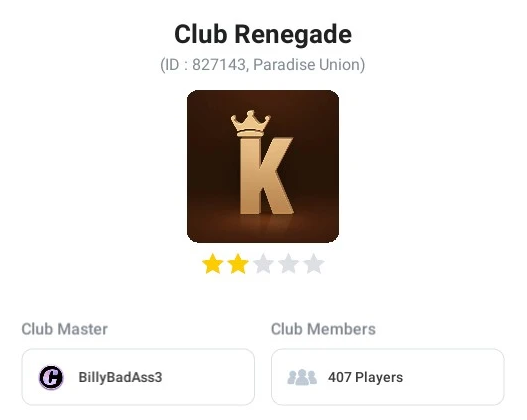Click the fourth gray rating star
527x420 pixels.
[x=288, y=264]
